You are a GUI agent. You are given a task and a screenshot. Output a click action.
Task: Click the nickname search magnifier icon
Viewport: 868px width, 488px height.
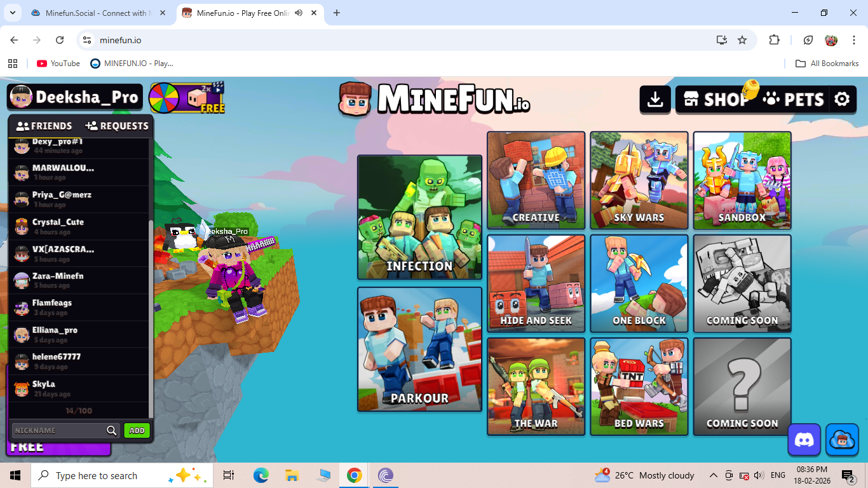coord(112,431)
